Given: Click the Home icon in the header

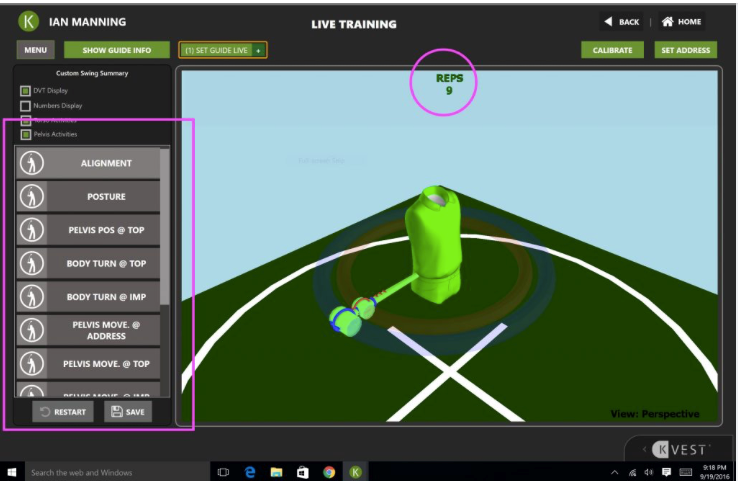Looking at the screenshot, I should coord(668,22).
